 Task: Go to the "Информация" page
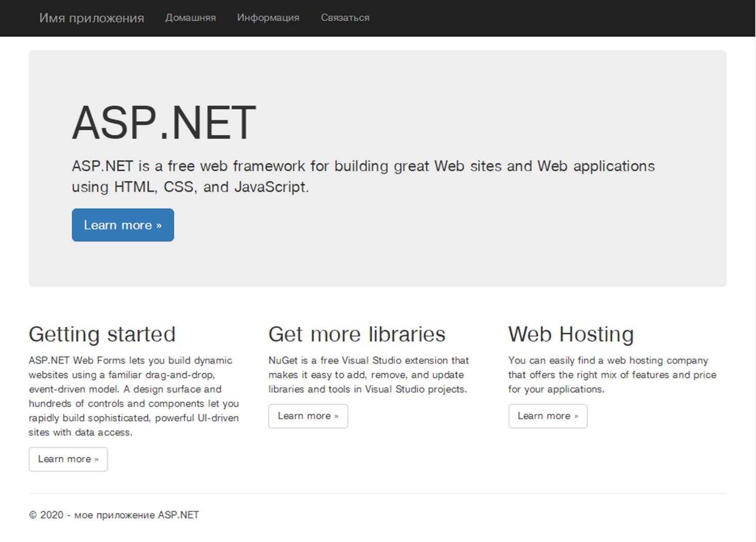[x=268, y=18]
